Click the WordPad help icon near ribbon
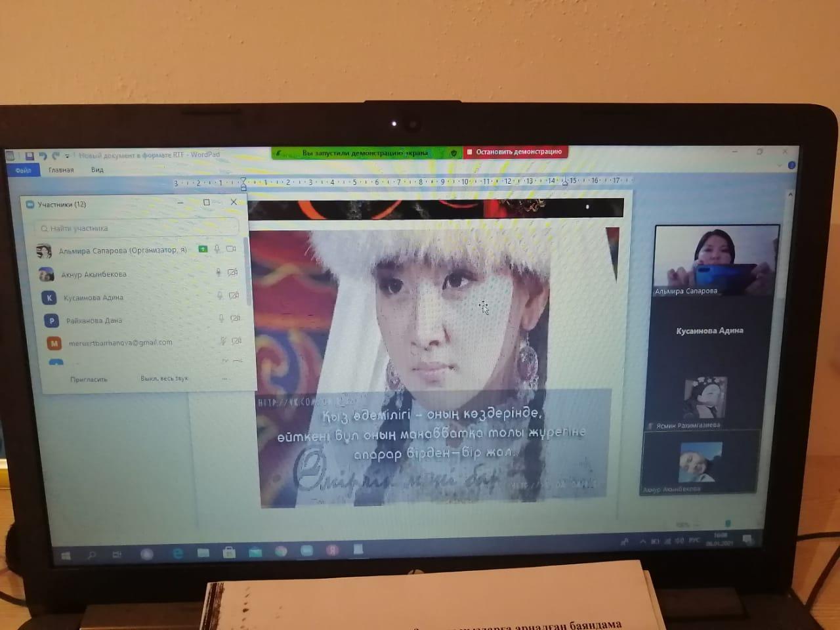Image resolution: width=840 pixels, height=630 pixels. 791,166
